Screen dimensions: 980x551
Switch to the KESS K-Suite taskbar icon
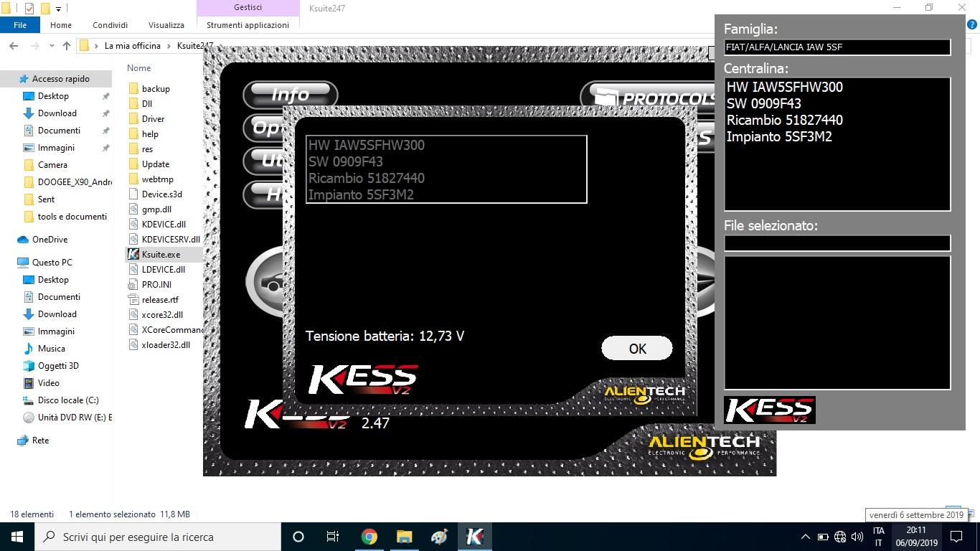point(474,537)
